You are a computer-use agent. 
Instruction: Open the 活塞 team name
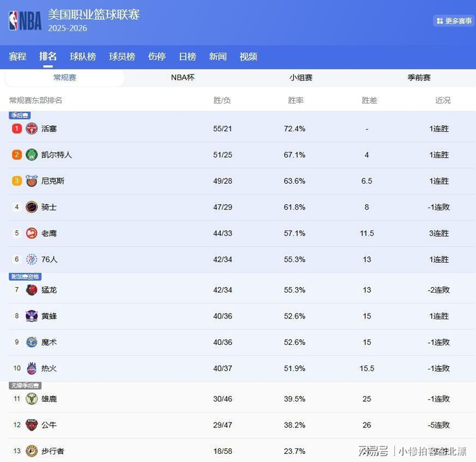[x=49, y=129]
